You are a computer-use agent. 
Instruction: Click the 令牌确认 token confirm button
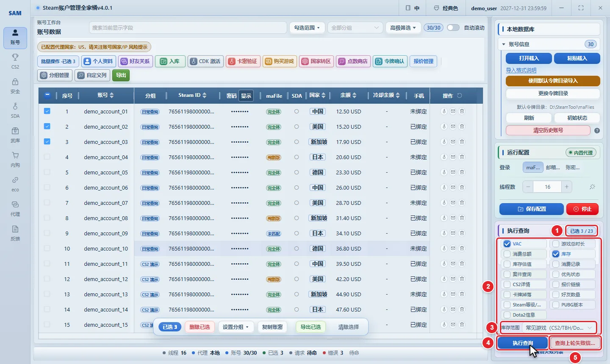point(390,61)
